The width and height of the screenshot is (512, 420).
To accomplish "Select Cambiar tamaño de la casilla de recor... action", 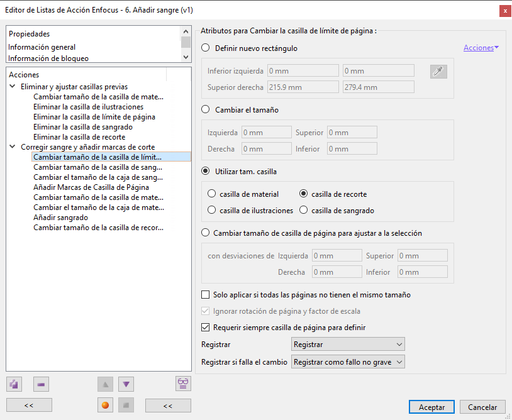I will pyautogui.click(x=98, y=228).
